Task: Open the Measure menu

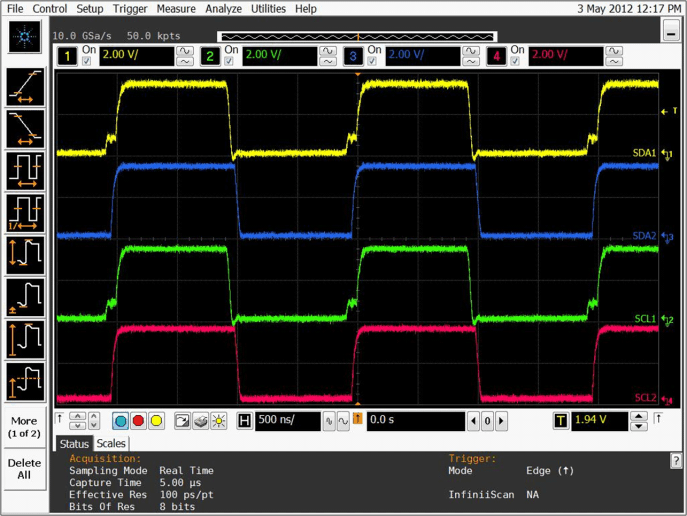Action: pyautogui.click(x=176, y=8)
